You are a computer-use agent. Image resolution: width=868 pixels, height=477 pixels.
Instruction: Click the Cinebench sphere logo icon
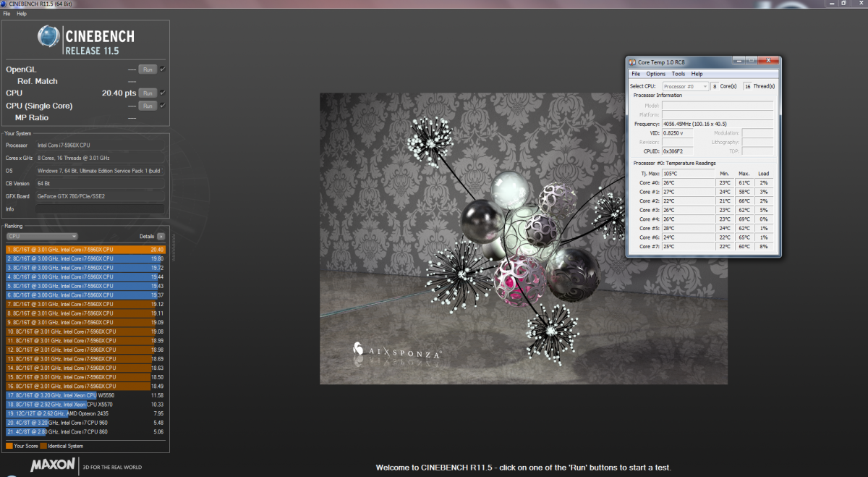click(49, 38)
